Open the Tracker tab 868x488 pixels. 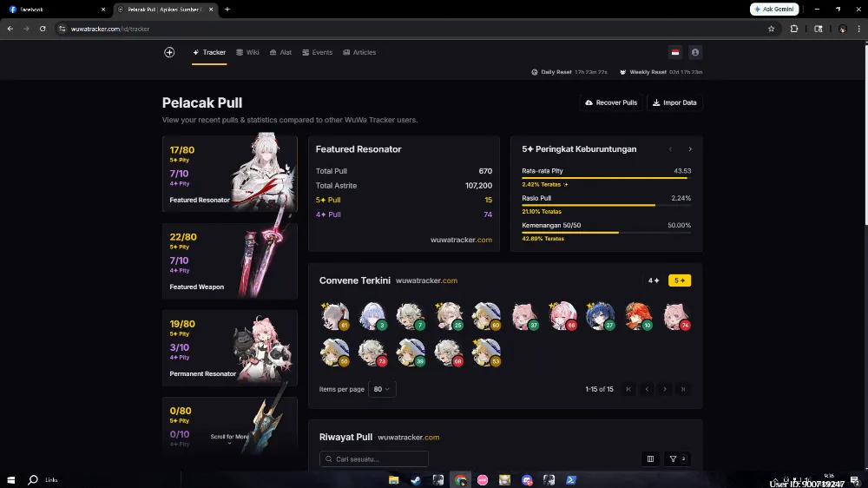pos(209,52)
